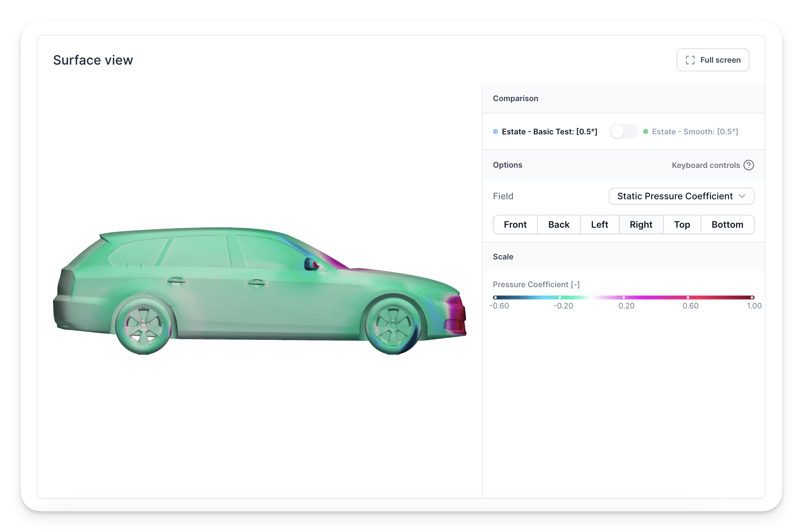
Task: Click the blue dot beside Estate Basic Test
Action: (495, 132)
